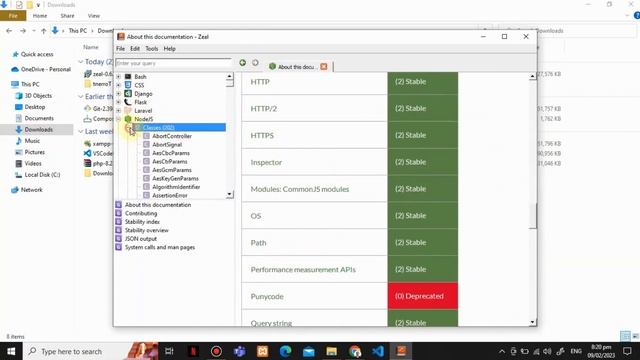Click the Up arrow in File Explorer navigation

click(44, 31)
